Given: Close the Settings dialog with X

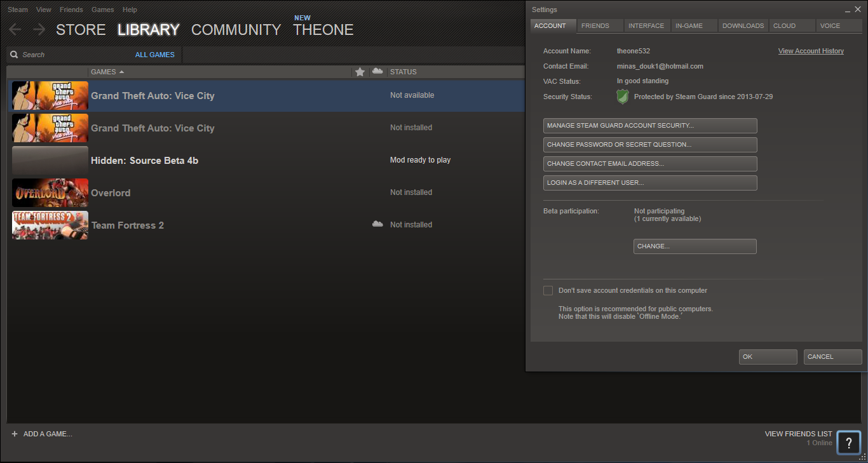Looking at the screenshot, I should tap(857, 10).
